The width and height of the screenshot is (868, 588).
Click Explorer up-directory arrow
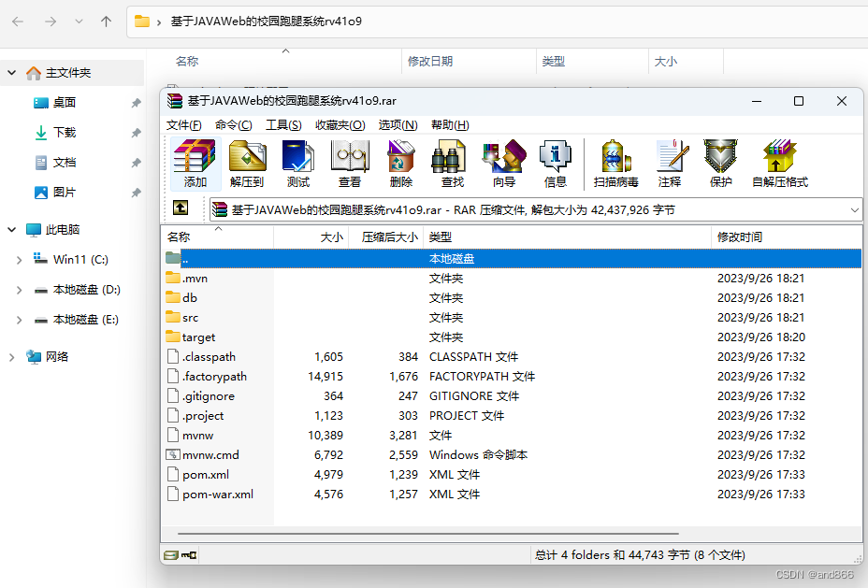[106, 22]
